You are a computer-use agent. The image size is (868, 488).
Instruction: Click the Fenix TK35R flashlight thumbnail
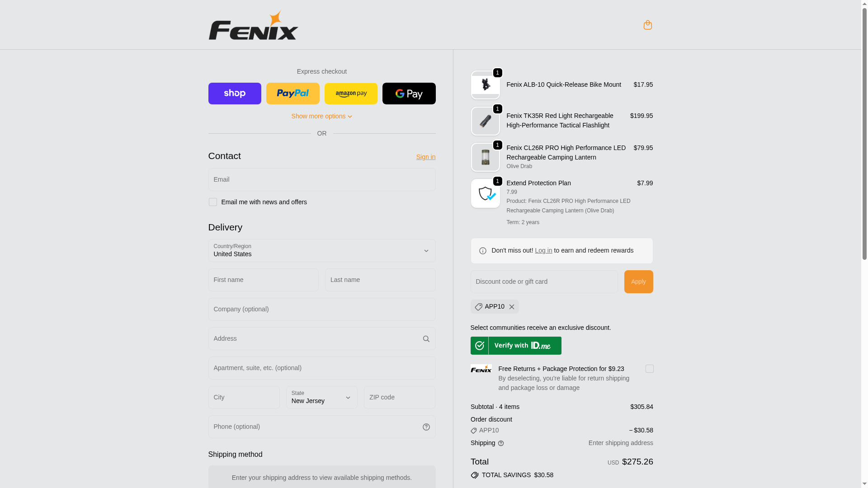[485, 121]
